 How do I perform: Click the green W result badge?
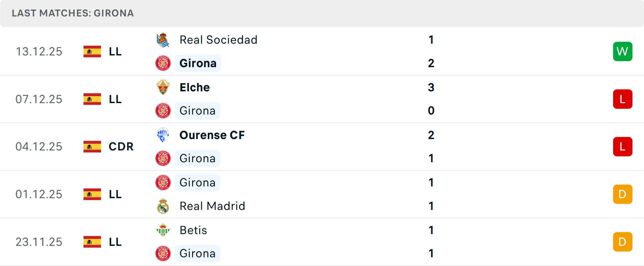pos(623,51)
